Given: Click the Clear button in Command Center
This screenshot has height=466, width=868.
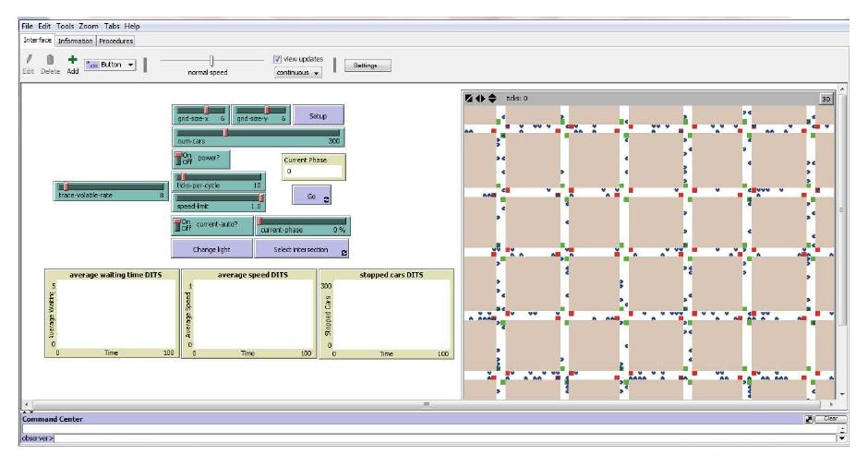Looking at the screenshot, I should coord(830,419).
